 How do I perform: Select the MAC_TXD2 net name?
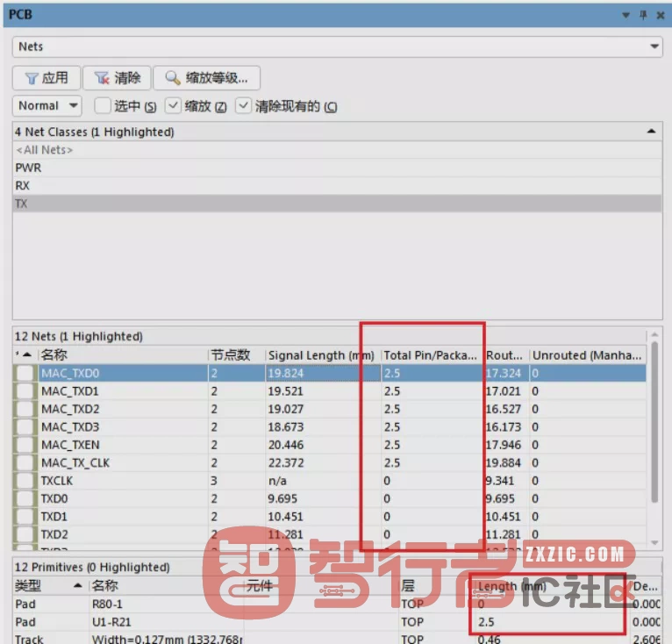tap(70, 410)
